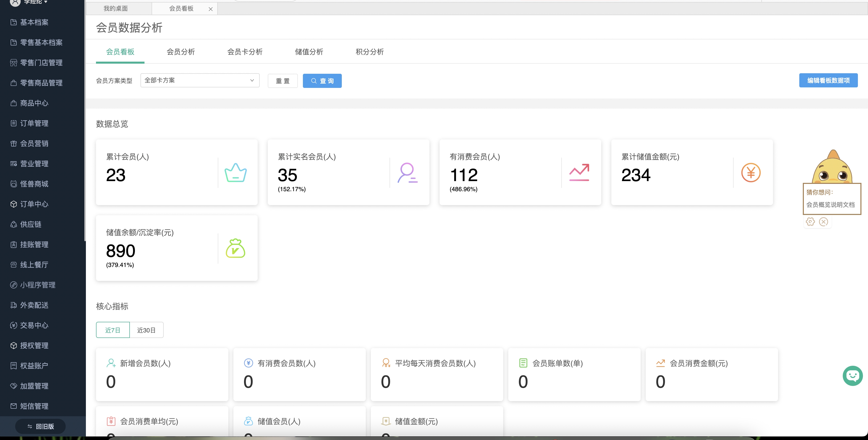The image size is (868, 440).
Task: Select the 近7日 range toggle
Action: (113, 330)
